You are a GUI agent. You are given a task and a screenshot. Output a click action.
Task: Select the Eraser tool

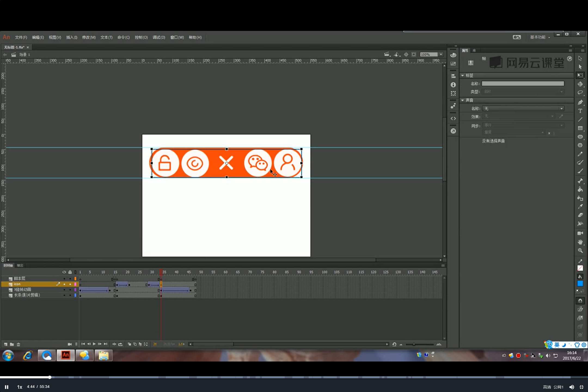pos(580,215)
